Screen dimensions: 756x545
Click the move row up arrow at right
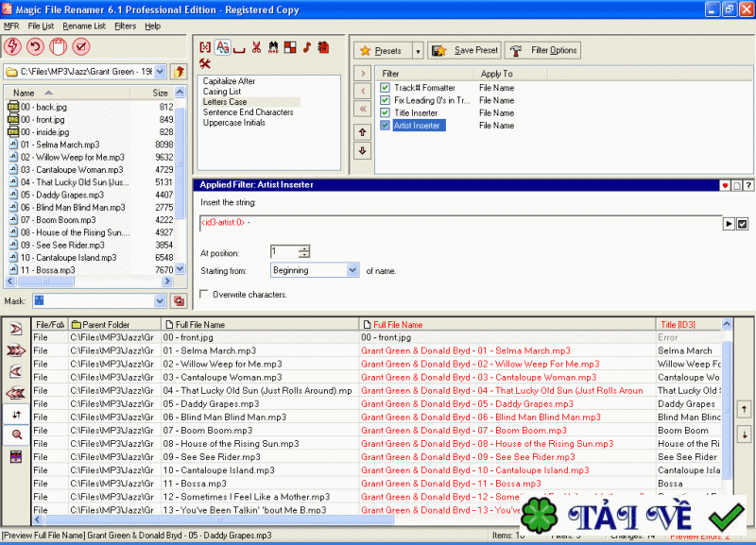tap(745, 410)
